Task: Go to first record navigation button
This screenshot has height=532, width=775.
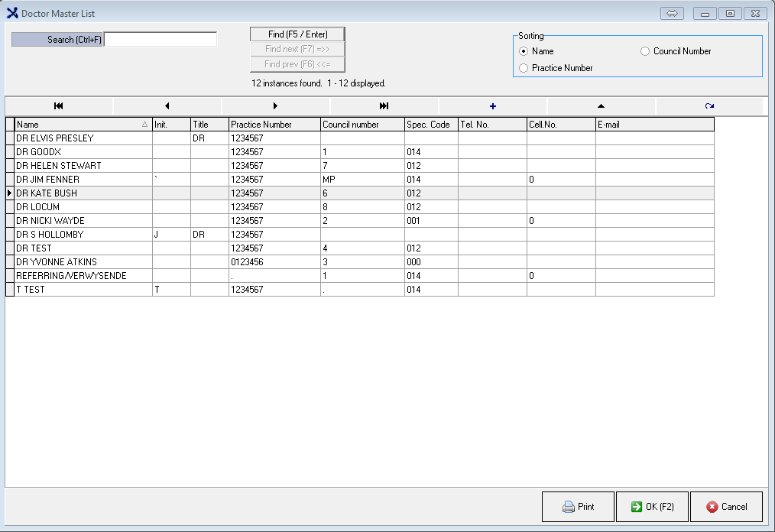Action: tap(59, 106)
